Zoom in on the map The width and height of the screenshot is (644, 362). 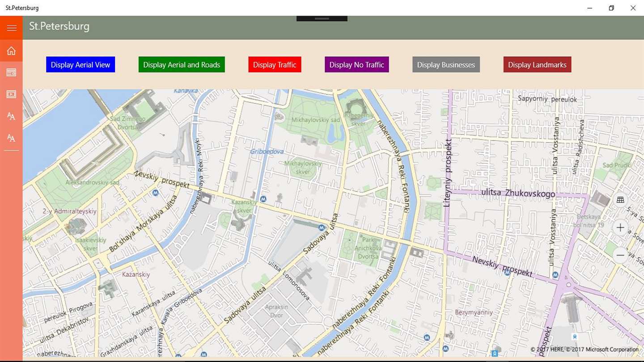[x=620, y=227]
